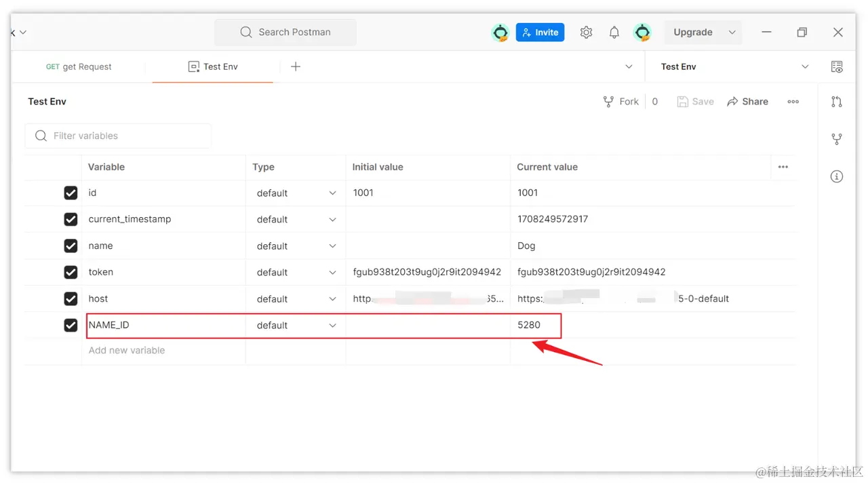Click the token variable name
The image size is (868, 483).
click(x=101, y=272)
